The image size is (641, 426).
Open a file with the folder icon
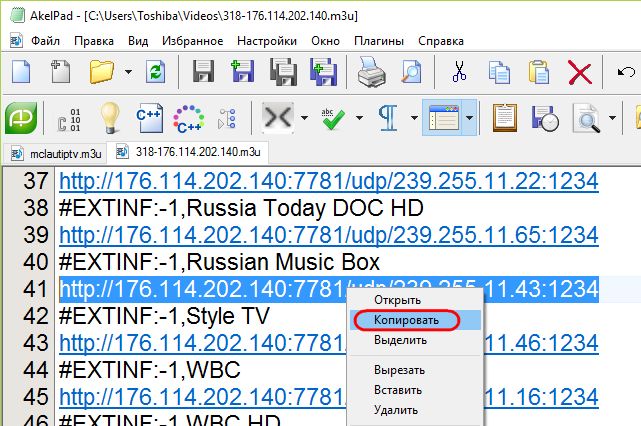pyautogui.click(x=101, y=72)
